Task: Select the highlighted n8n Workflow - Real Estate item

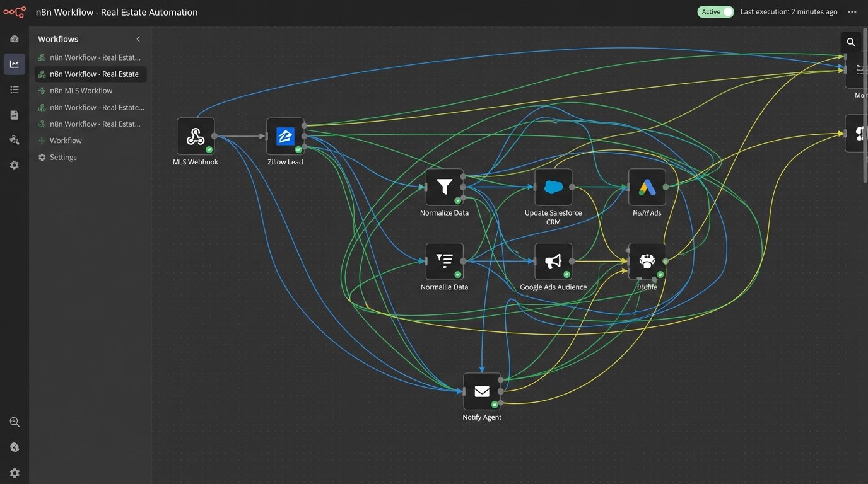Action: coord(93,74)
